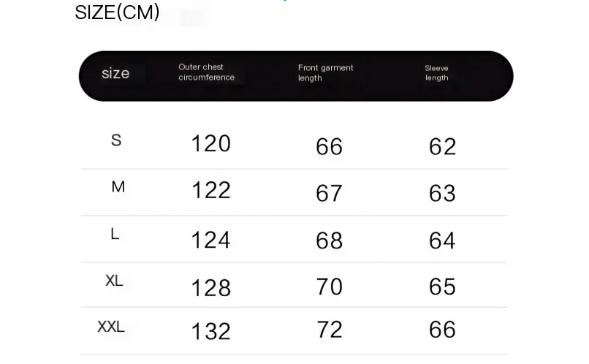589x364 pixels.
Task: Click chest circumference value 124
Action: pyautogui.click(x=210, y=240)
